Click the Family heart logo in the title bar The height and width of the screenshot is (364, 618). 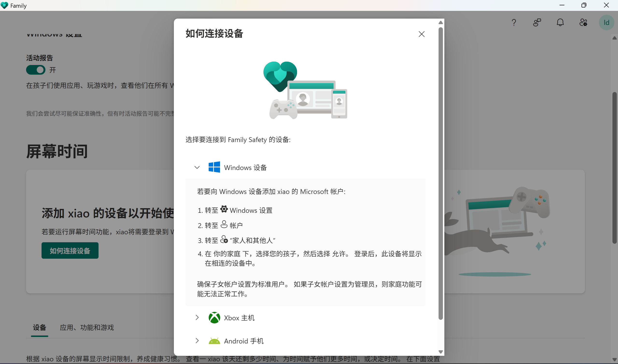click(4, 5)
